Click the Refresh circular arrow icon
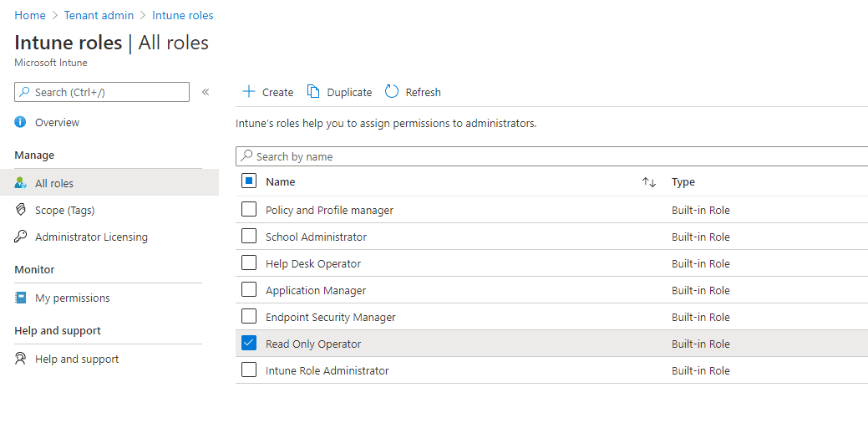Viewport: 868px width, 423px height. (x=392, y=92)
